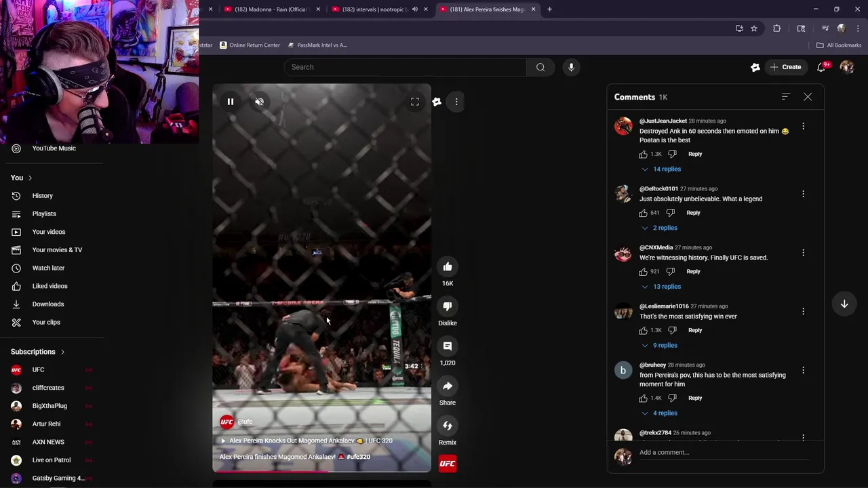Viewport: 868px width, 488px height.
Task: Open options menu for JustJeanJacket comment
Action: tap(803, 126)
